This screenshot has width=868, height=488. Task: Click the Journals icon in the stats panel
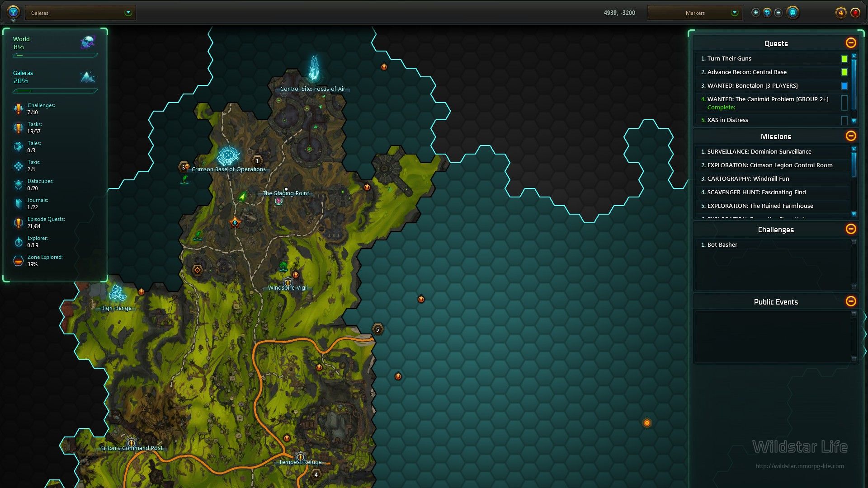click(x=18, y=204)
